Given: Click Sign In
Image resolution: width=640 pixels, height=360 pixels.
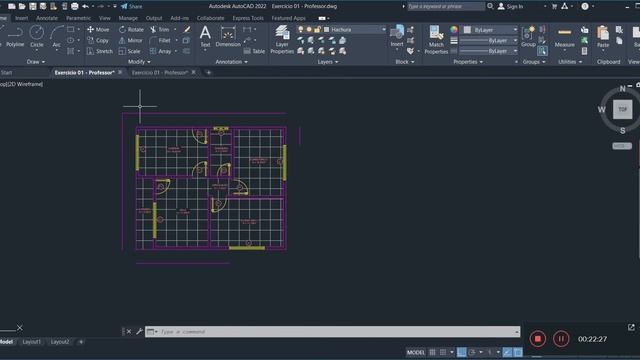Looking at the screenshot, I should (510, 6).
